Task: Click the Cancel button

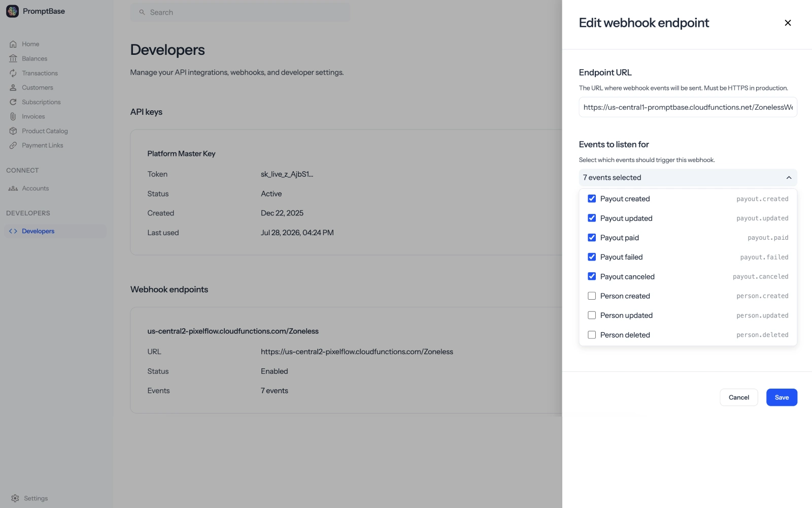Action: 738,397
